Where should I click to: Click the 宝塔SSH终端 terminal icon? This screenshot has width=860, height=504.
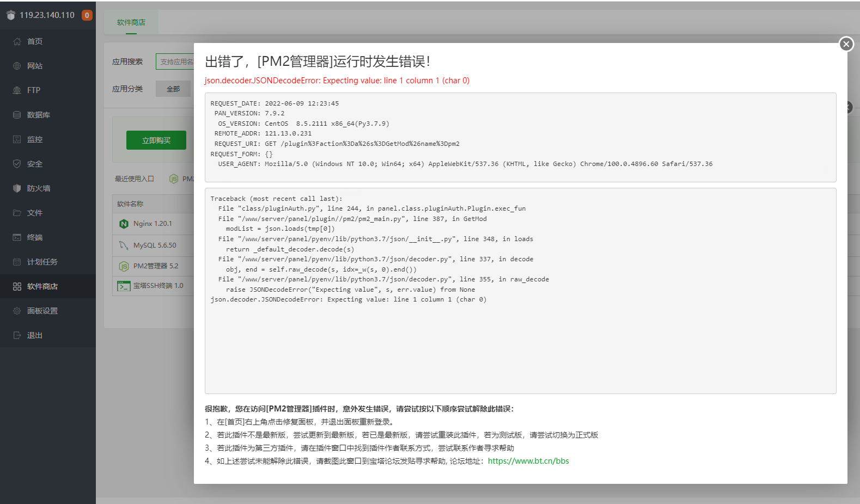pos(124,286)
